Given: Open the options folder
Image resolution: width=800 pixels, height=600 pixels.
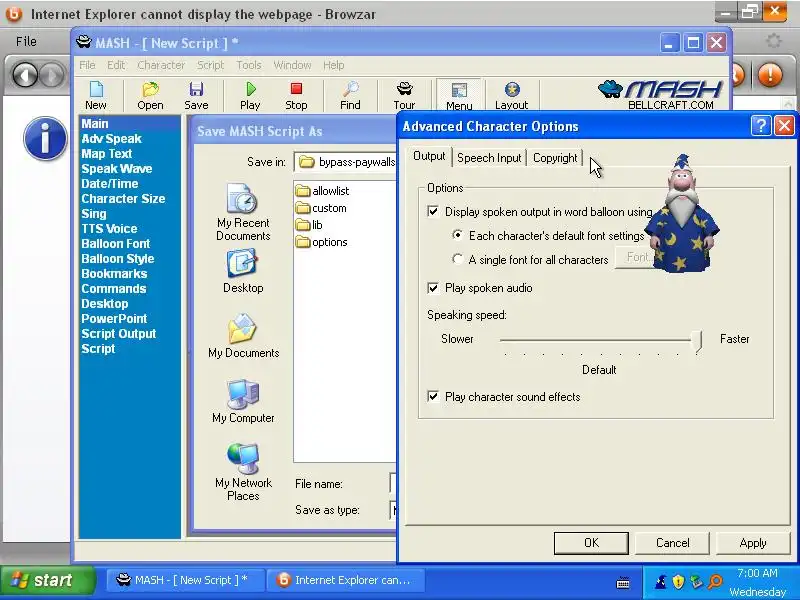Looking at the screenshot, I should tap(322, 242).
